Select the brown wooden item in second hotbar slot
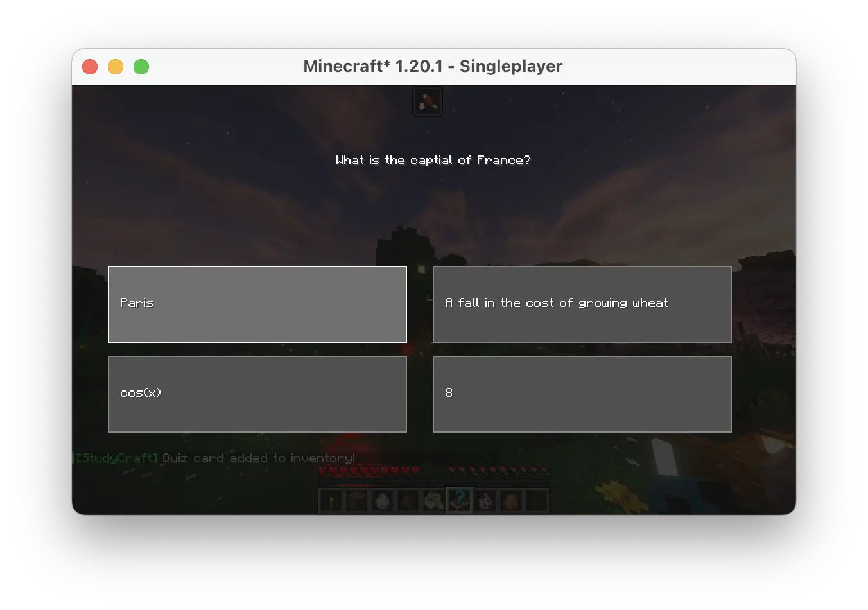The image size is (868, 610). (x=357, y=501)
